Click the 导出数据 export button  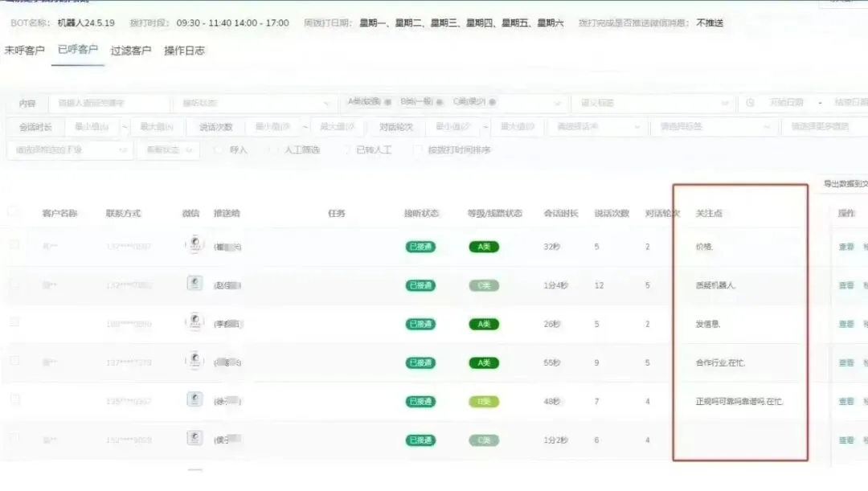844,182
